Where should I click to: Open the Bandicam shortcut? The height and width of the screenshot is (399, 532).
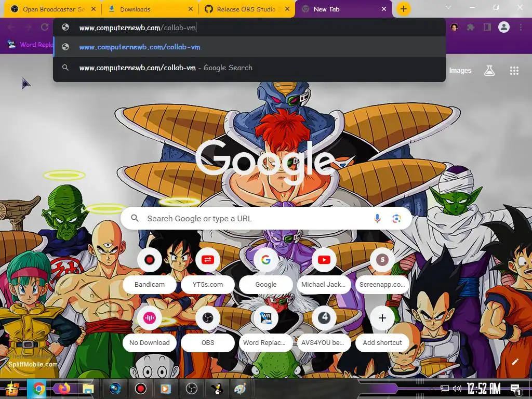pyautogui.click(x=150, y=271)
